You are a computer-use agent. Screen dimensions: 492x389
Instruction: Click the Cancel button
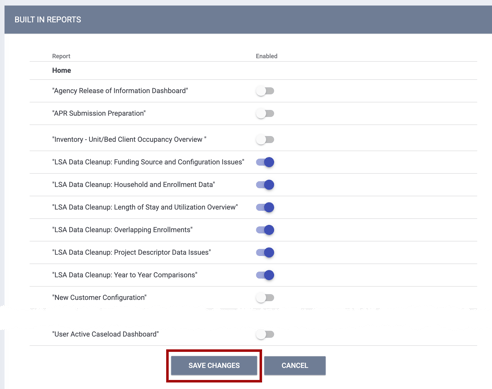click(x=295, y=366)
